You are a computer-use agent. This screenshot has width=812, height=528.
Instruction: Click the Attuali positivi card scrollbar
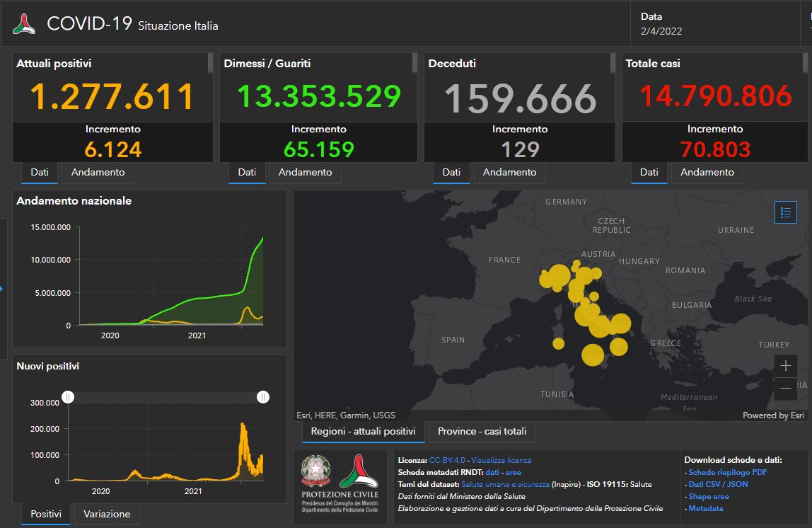tap(210, 64)
